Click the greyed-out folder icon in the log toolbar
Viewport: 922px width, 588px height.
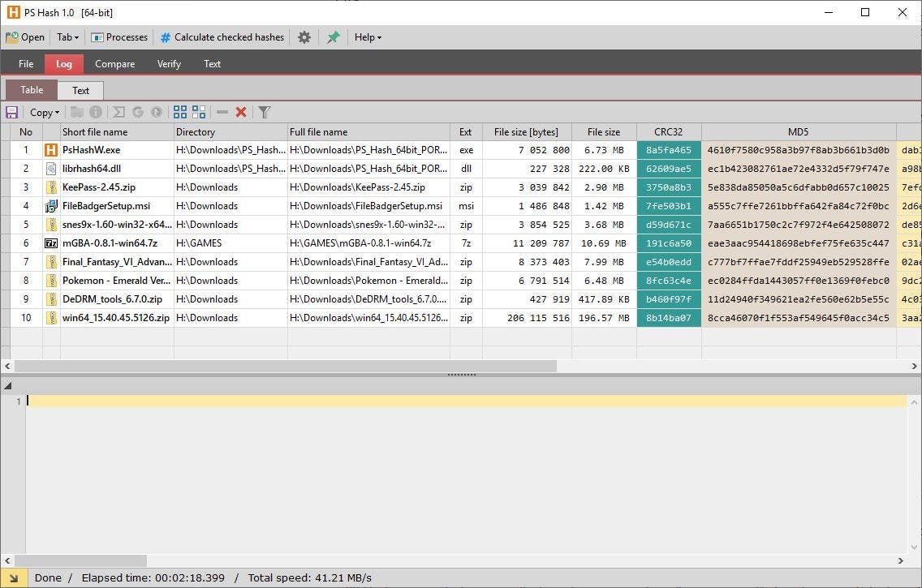[77, 112]
